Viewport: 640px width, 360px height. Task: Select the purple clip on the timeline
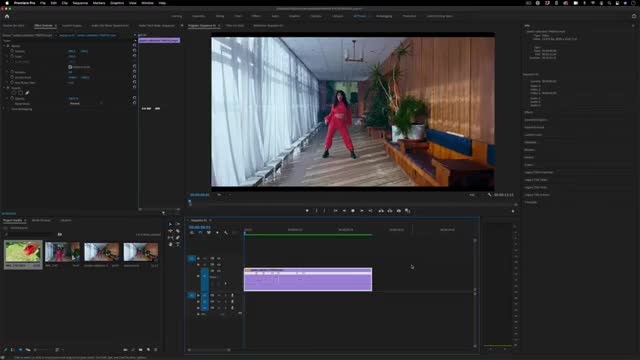[308, 280]
